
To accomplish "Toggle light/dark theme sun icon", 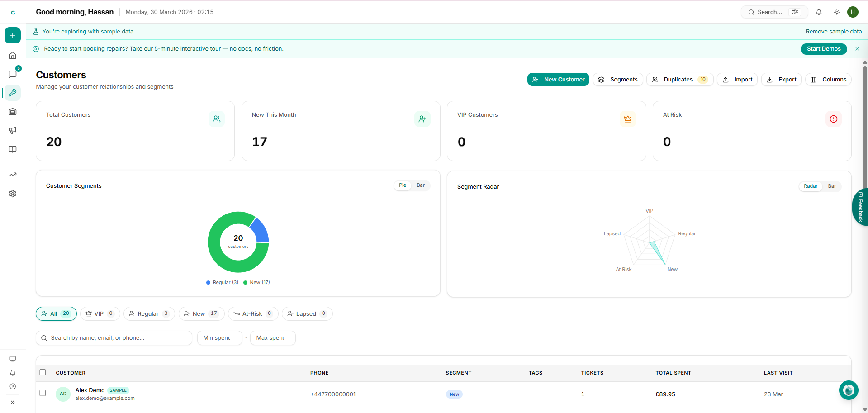I will point(836,12).
